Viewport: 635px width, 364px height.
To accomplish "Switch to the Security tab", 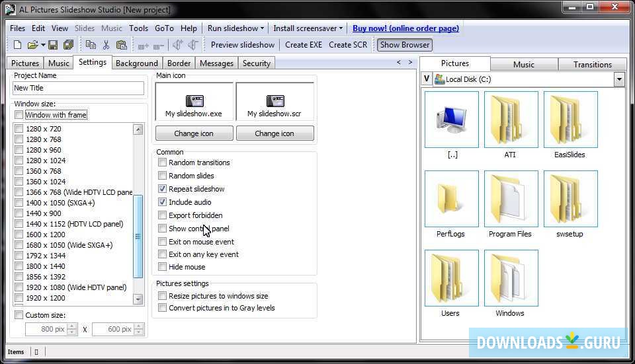I will point(257,63).
